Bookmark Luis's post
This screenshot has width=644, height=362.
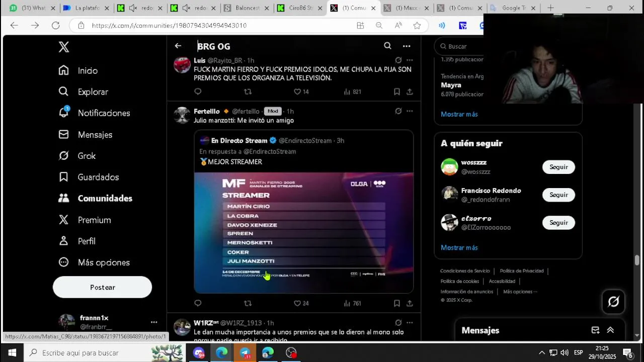click(397, 92)
